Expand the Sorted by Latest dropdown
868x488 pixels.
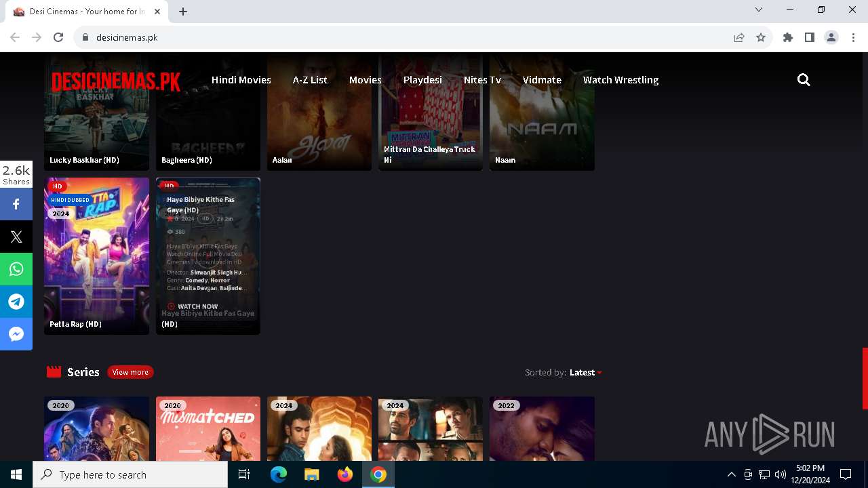coord(586,372)
